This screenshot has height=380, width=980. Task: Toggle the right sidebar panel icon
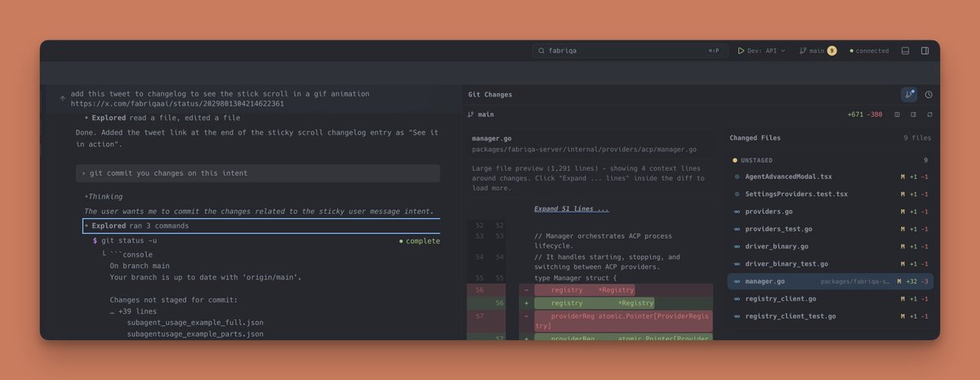[x=924, y=51]
